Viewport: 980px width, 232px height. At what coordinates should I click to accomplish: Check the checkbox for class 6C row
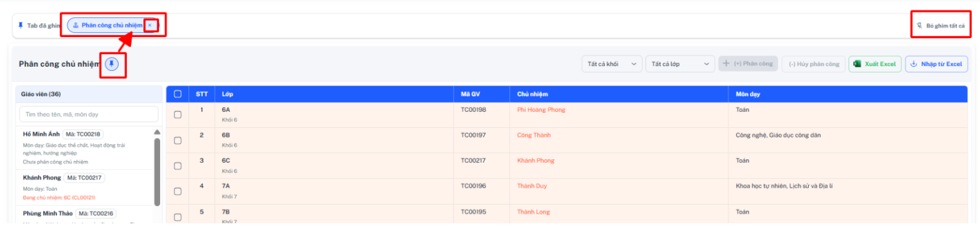177,166
